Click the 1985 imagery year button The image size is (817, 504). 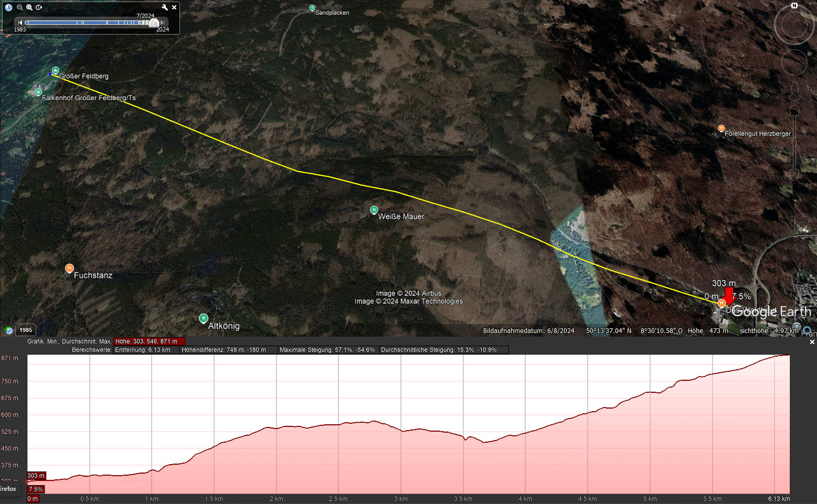click(x=26, y=330)
